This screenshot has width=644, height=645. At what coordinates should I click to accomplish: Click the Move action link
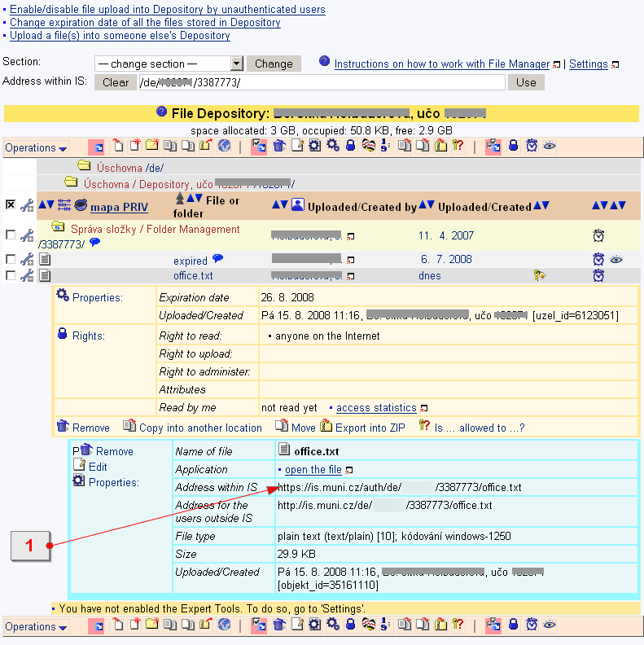303,428
